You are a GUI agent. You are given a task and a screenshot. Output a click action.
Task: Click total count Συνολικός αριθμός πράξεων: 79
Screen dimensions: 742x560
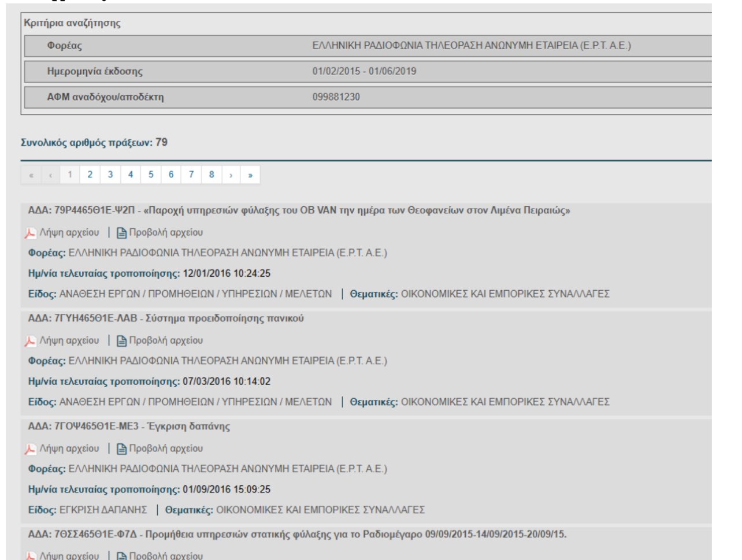tap(94, 142)
